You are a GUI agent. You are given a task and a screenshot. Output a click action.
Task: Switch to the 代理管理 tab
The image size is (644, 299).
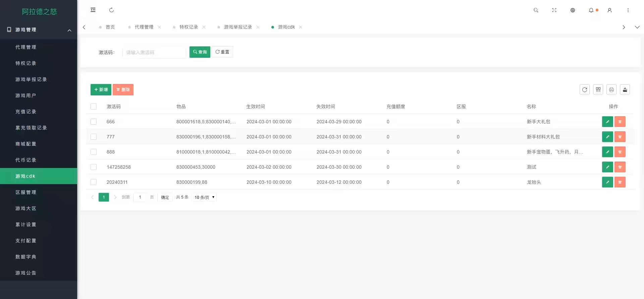(x=144, y=27)
